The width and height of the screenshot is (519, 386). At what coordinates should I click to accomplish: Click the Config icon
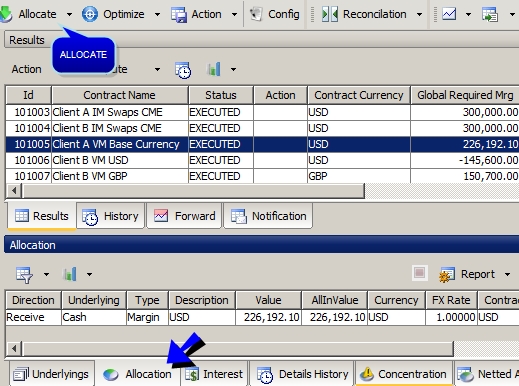point(256,14)
